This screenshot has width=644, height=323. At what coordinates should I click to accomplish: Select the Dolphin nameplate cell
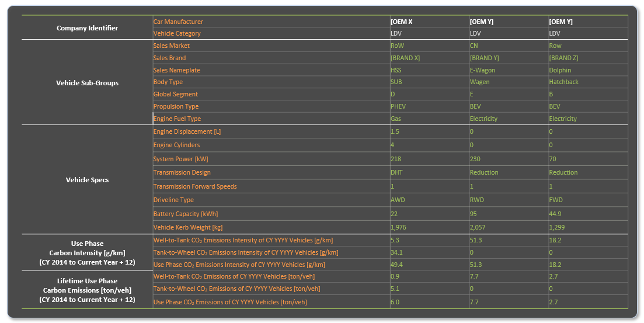tap(560, 70)
